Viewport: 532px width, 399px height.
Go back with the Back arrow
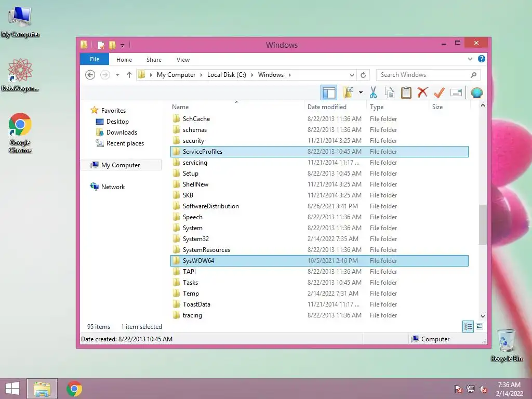90,75
